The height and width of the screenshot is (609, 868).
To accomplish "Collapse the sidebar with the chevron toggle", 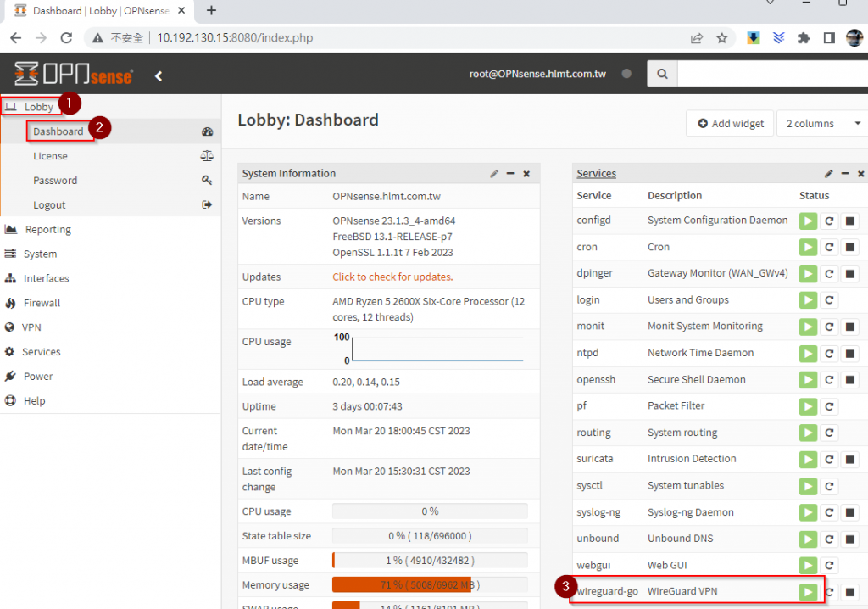I will pos(159,76).
